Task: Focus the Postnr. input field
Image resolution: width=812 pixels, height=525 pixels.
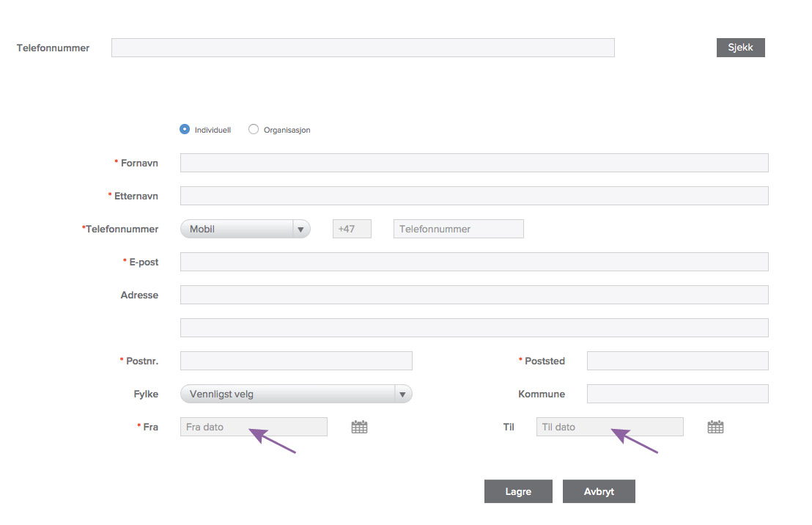Action: click(x=296, y=361)
